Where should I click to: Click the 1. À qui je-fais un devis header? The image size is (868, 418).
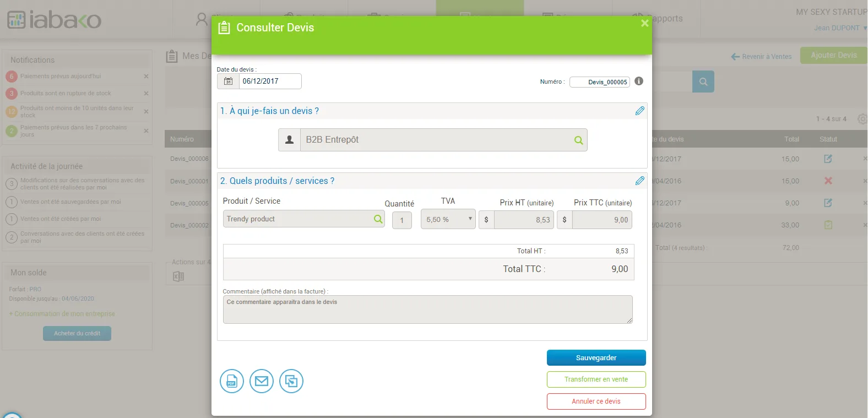coord(269,111)
